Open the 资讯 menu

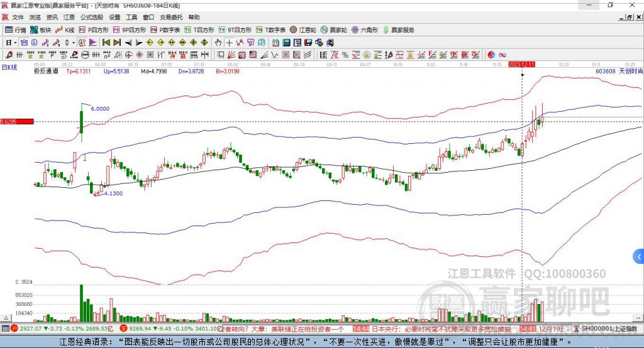(x=52, y=17)
